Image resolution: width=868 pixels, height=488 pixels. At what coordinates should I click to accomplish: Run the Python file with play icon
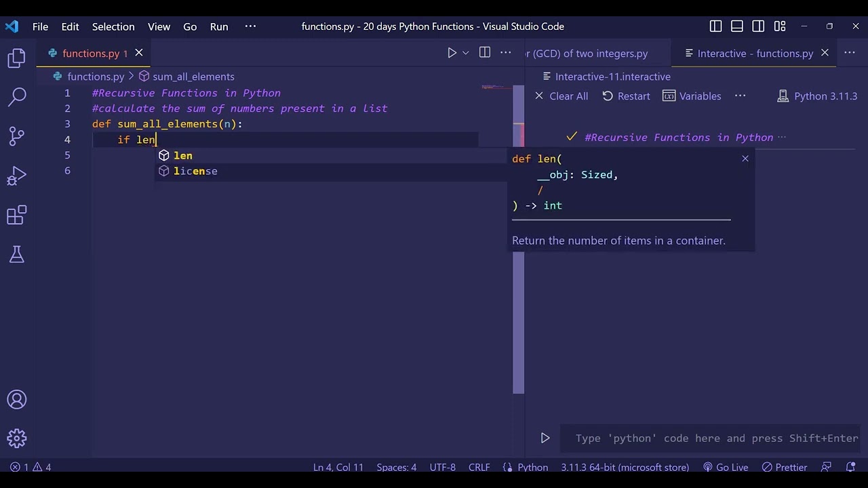452,53
